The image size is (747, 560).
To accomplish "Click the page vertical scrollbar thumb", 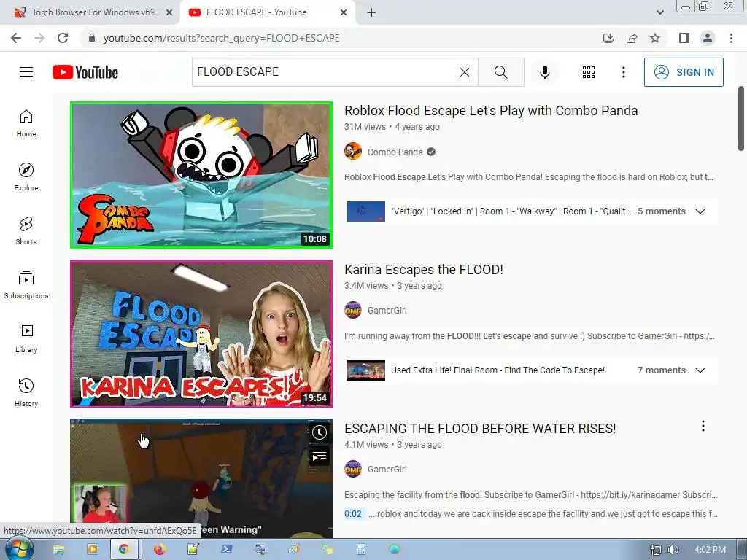I will coord(741,118).
